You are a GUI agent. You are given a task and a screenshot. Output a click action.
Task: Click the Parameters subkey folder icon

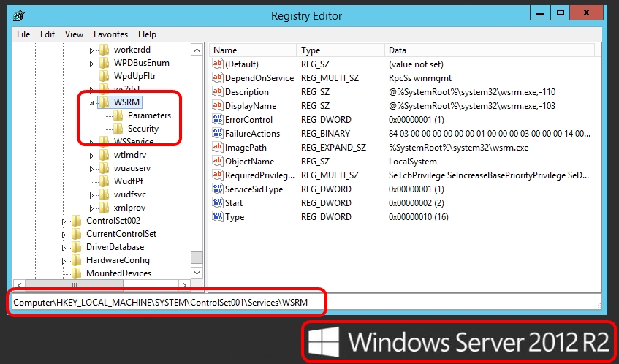[118, 115]
